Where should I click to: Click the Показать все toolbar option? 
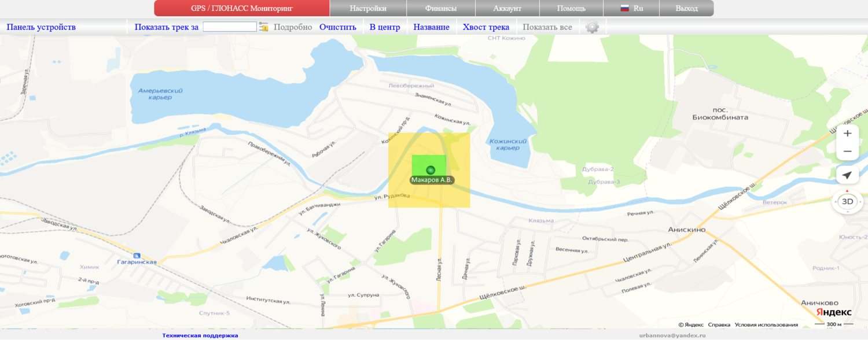(x=547, y=27)
